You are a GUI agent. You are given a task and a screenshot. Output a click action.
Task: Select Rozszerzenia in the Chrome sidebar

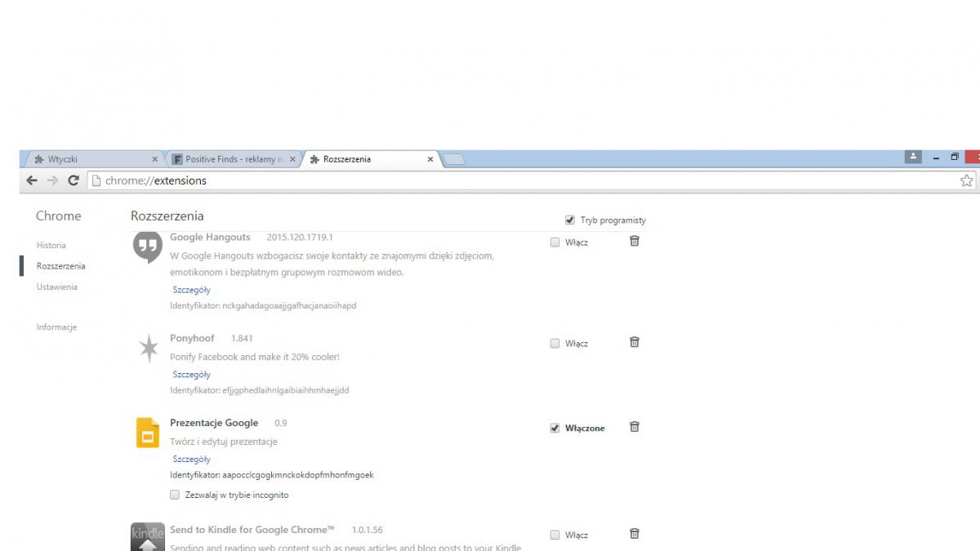click(x=61, y=266)
